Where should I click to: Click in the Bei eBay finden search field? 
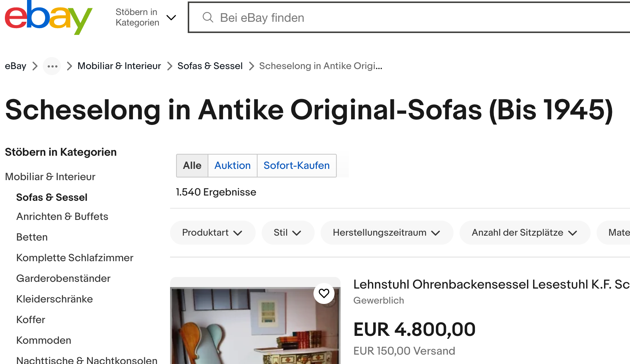click(413, 18)
